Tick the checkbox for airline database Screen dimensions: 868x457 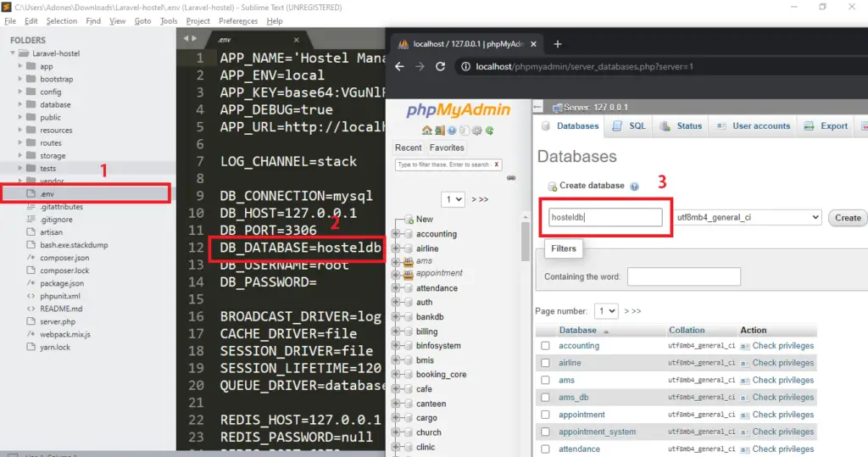coord(545,363)
